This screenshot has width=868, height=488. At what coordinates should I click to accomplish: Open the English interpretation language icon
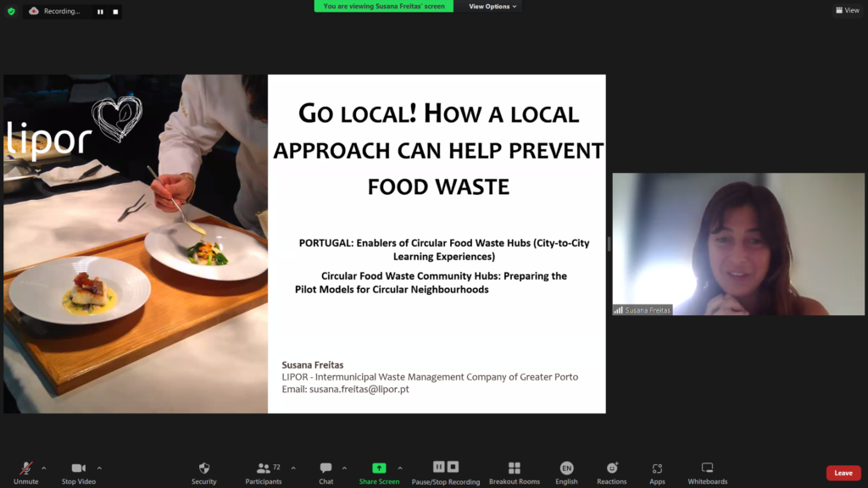(566, 469)
